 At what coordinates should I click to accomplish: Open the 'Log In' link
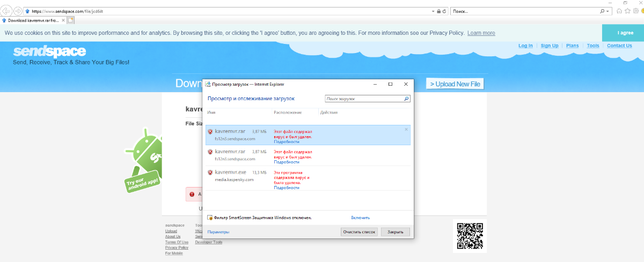[525, 46]
